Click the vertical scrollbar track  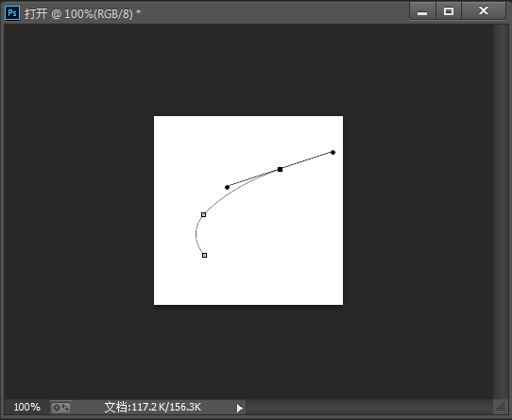pyautogui.click(x=500, y=211)
